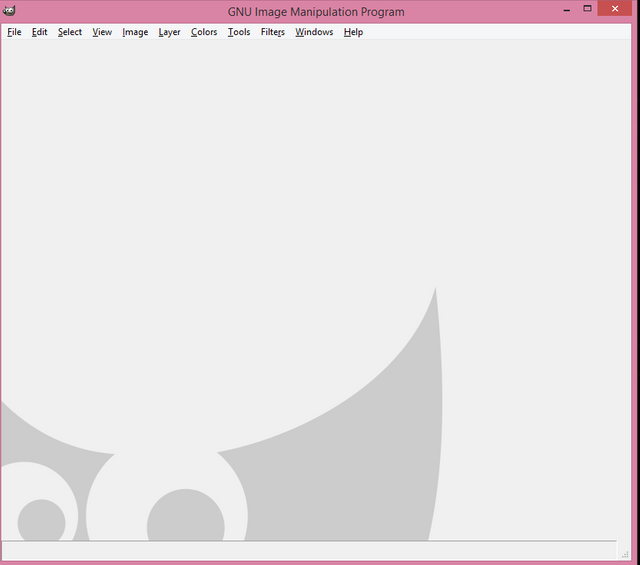Viewport: 640px width, 565px height.
Task: Open the File menu
Action: point(14,32)
